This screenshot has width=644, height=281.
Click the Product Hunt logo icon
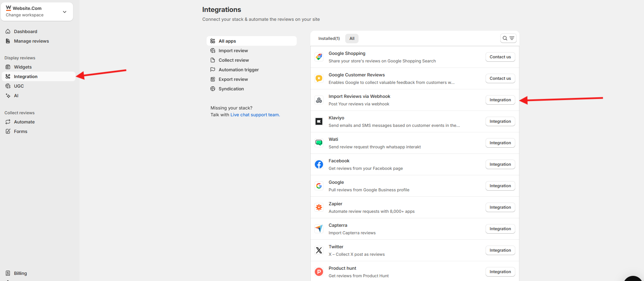(319, 272)
